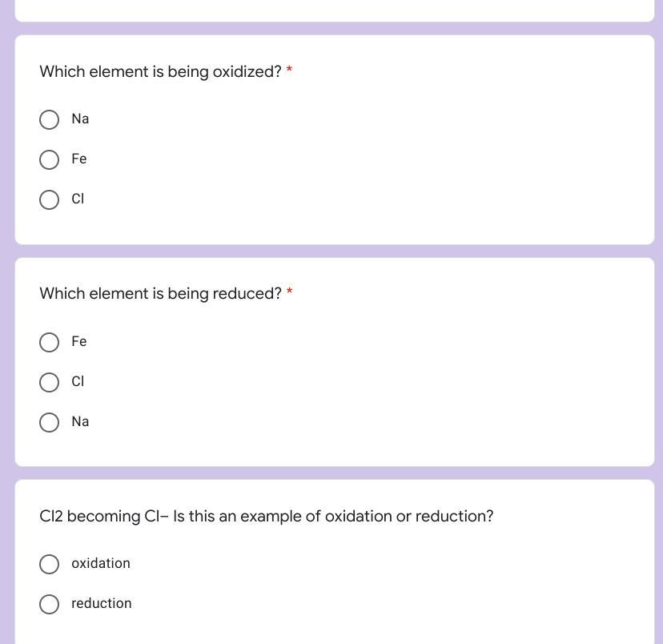Choose Fe radio circle under oxidized question
663x644 pixels.
49,160
